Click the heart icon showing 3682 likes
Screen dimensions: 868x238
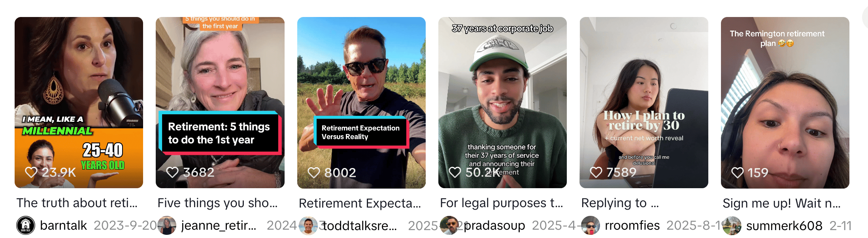pyautogui.click(x=172, y=172)
